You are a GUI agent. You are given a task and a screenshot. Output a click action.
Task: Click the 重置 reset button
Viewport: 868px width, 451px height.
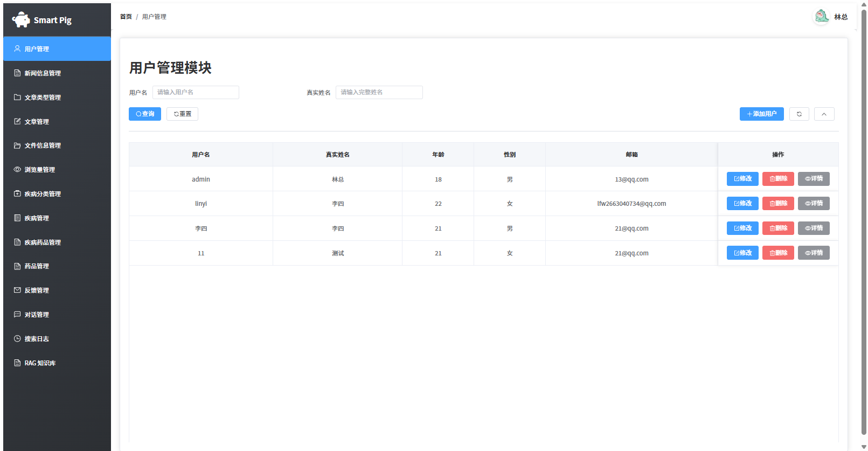tap(182, 114)
